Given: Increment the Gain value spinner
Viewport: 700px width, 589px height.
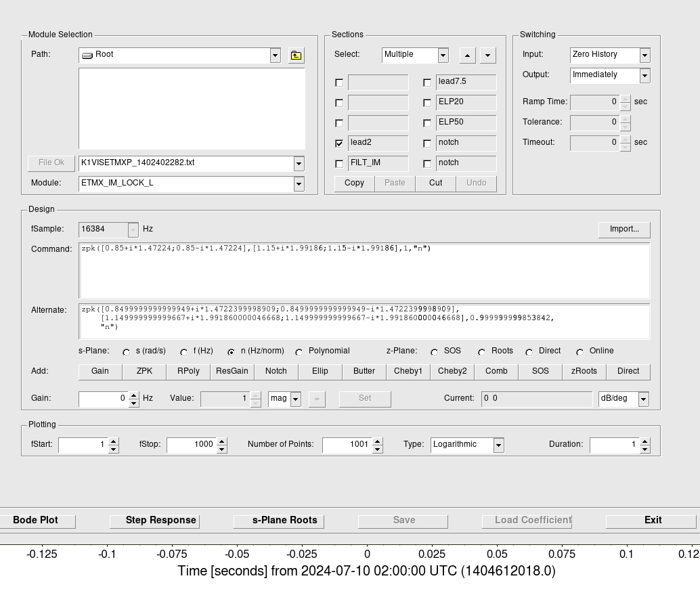Looking at the screenshot, I should (x=134, y=395).
